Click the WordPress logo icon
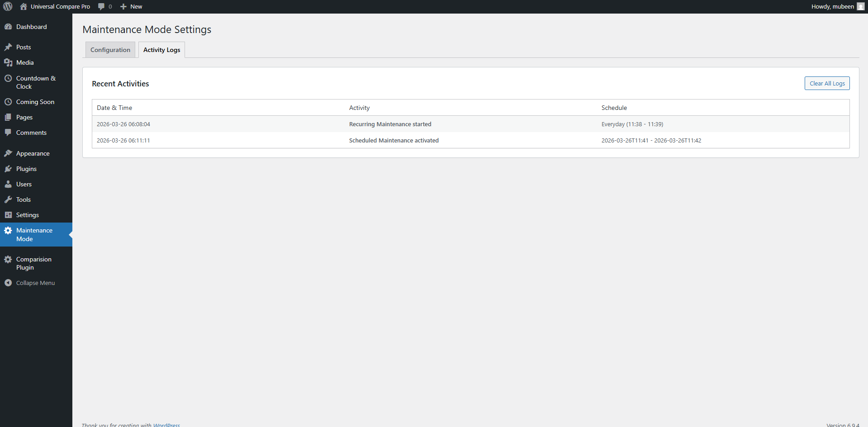868x427 pixels. pos(8,6)
